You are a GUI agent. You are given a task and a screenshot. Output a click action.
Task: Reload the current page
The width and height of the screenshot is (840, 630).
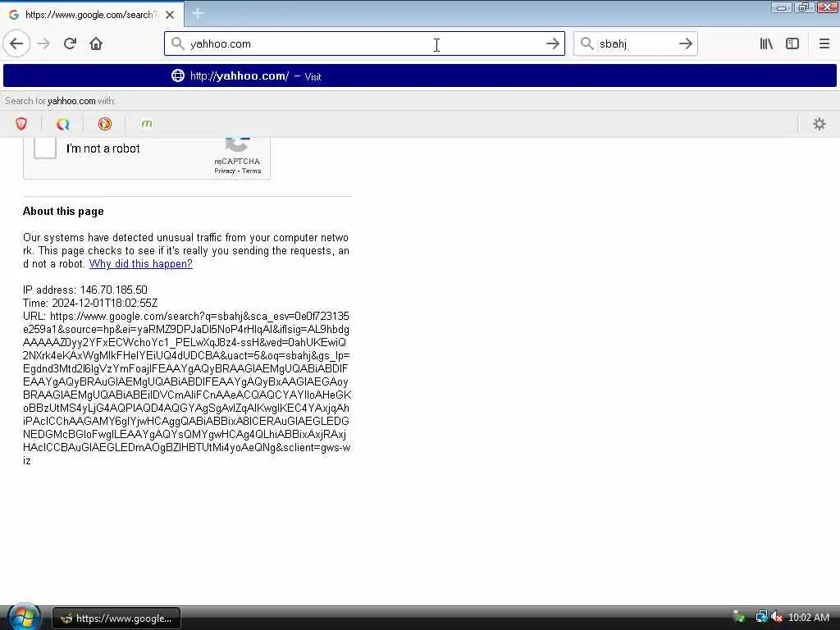pyautogui.click(x=70, y=44)
